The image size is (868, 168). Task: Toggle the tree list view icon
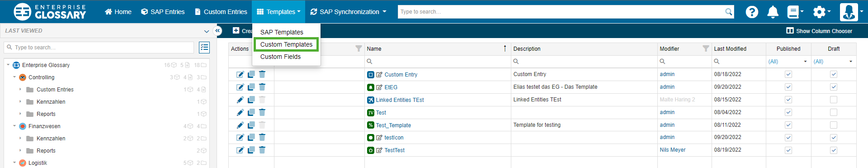[x=204, y=48]
